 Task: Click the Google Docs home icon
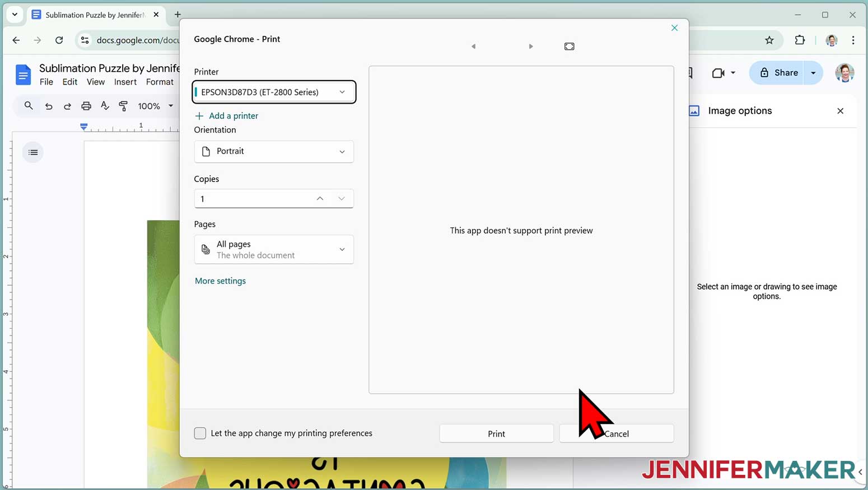(x=23, y=74)
